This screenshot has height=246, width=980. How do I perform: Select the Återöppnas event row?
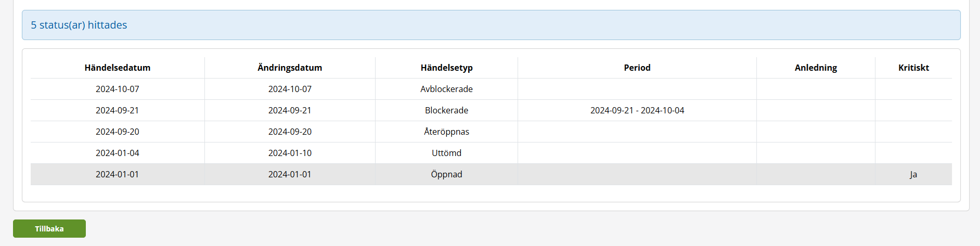pos(446,132)
